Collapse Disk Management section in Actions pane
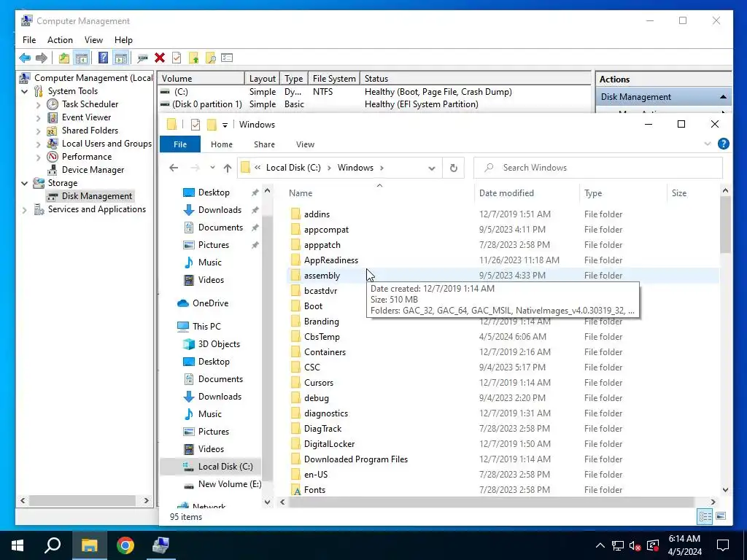Viewport: 747px width, 560px height. [x=723, y=97]
